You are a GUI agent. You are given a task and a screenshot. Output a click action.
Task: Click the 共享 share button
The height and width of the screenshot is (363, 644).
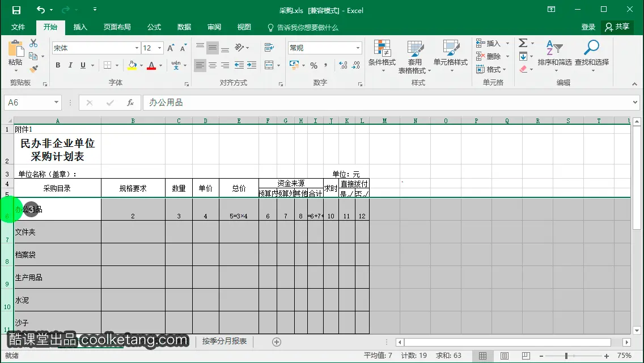pyautogui.click(x=617, y=27)
